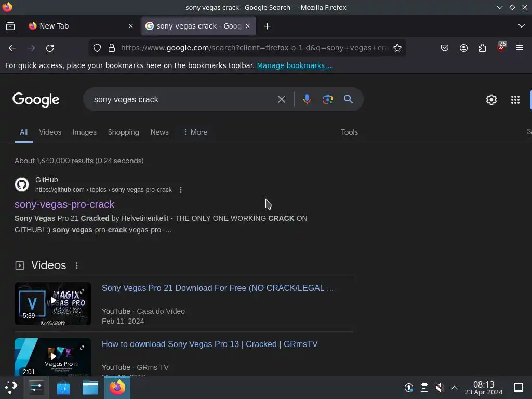This screenshot has height=399, width=532.
Task: Open Manage bookmarks link
Action: 294,65
